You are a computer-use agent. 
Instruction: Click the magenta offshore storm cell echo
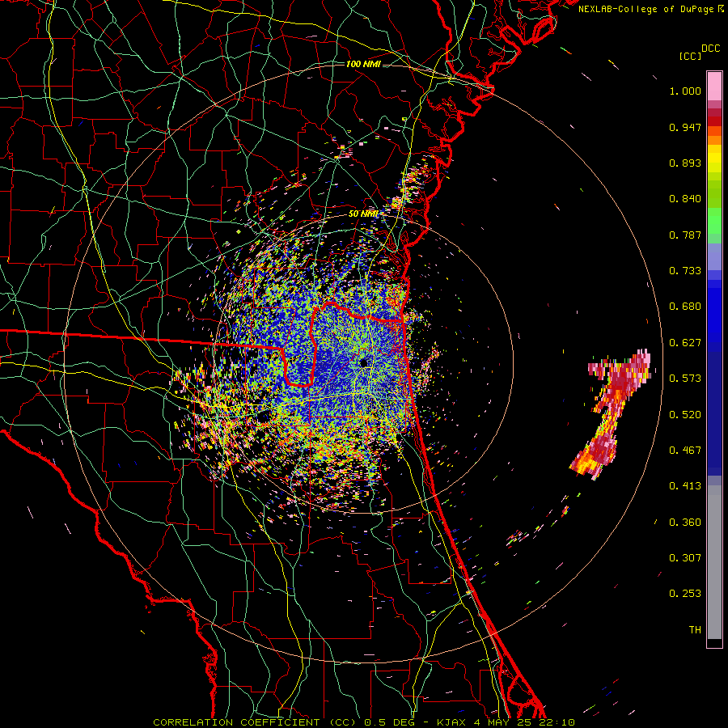[x=611, y=413]
